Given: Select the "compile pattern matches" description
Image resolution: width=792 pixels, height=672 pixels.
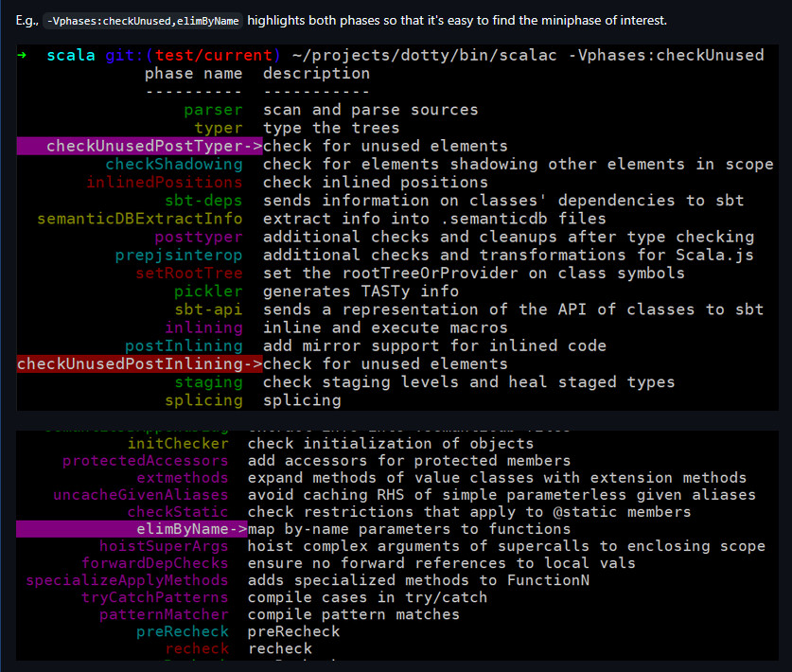Looking at the screenshot, I should pyautogui.click(x=354, y=615).
